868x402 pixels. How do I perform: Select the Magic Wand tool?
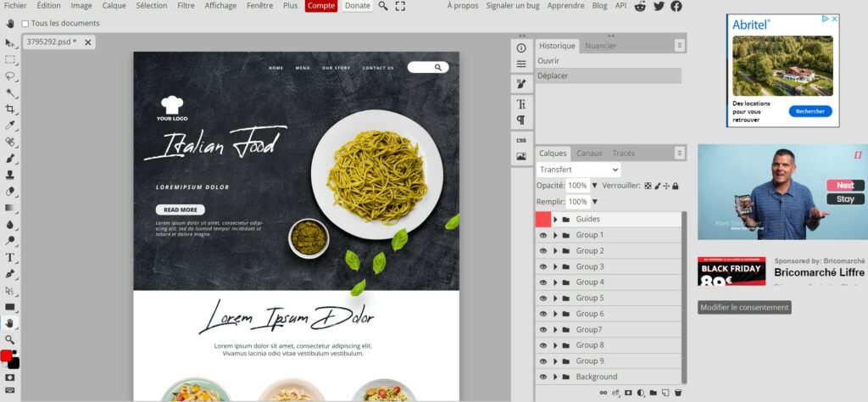10,92
